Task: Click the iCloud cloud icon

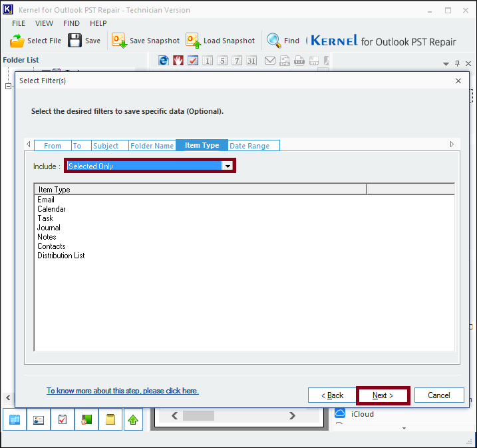Action: (x=340, y=413)
